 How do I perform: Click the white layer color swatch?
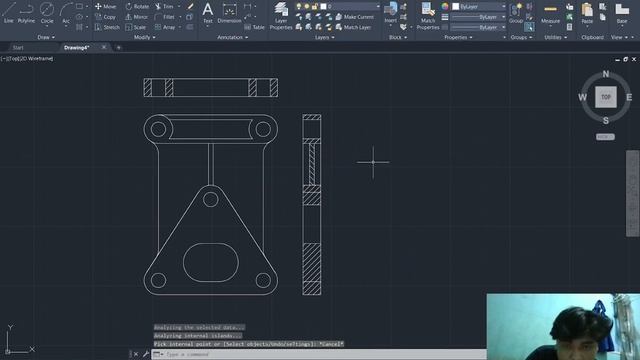tap(324, 7)
